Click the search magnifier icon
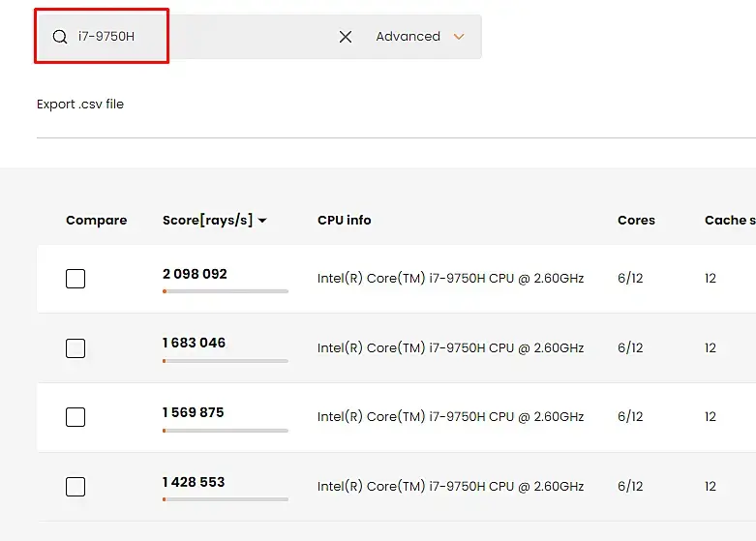 click(60, 37)
